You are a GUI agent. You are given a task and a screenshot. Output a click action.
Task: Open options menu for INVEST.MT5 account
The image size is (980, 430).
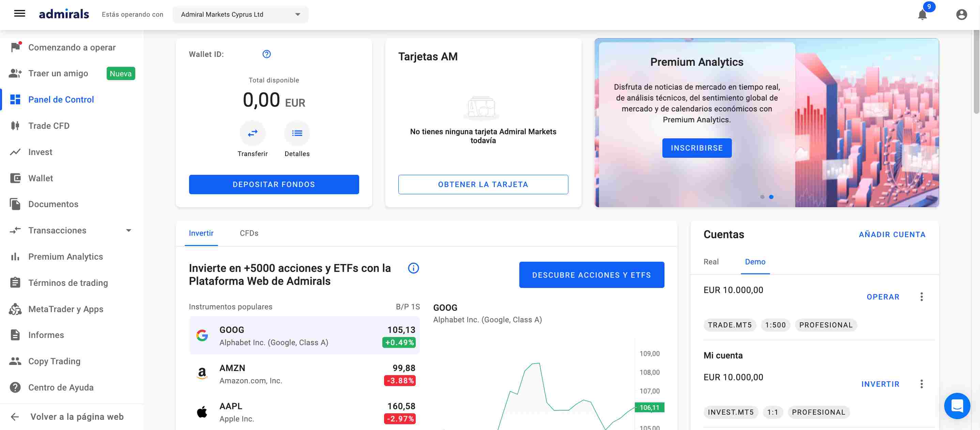point(921,384)
